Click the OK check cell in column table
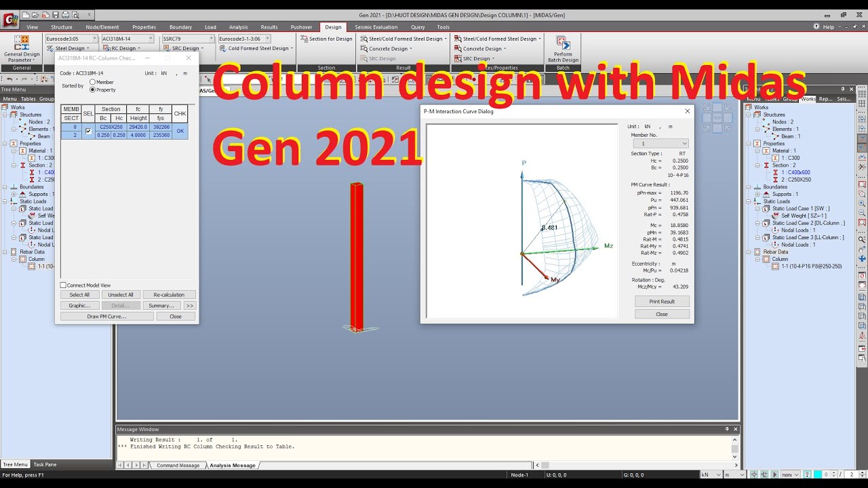 [180, 131]
